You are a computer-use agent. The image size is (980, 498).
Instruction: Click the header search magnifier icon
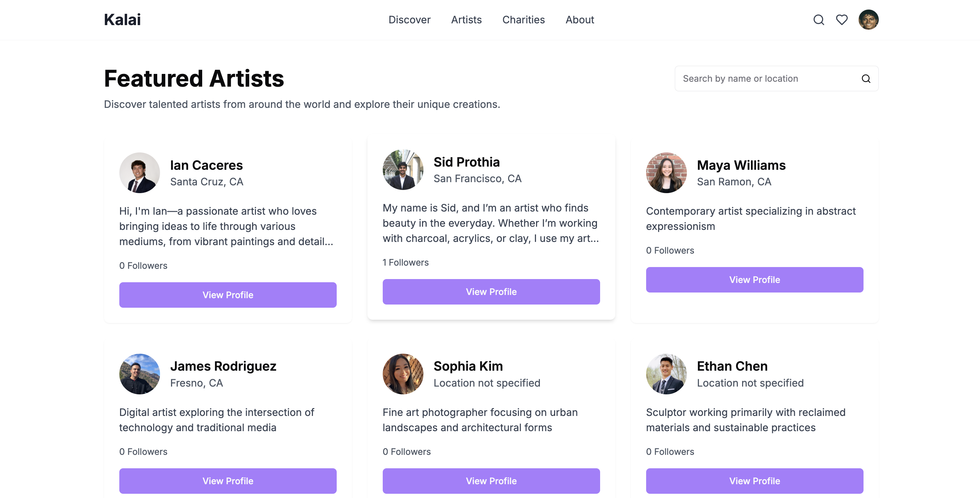point(818,20)
